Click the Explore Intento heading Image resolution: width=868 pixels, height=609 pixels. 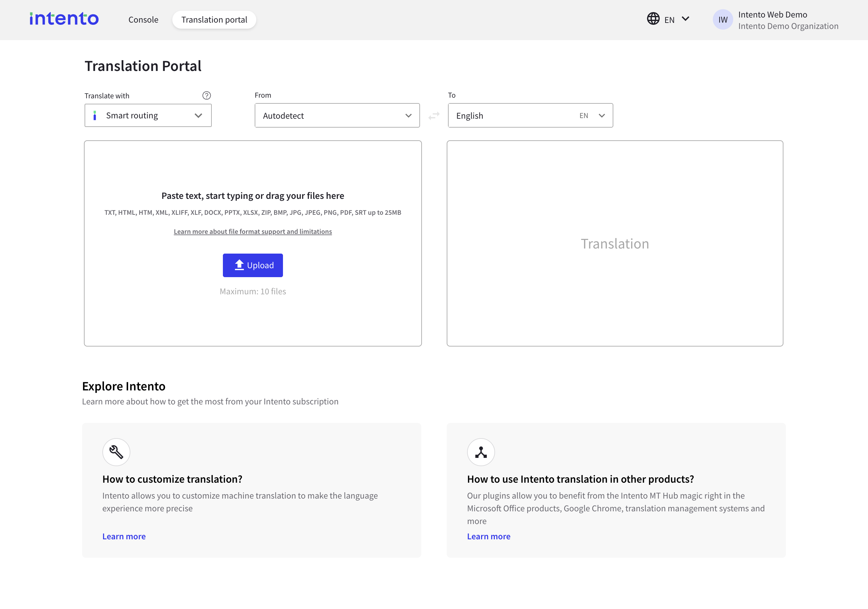point(124,386)
